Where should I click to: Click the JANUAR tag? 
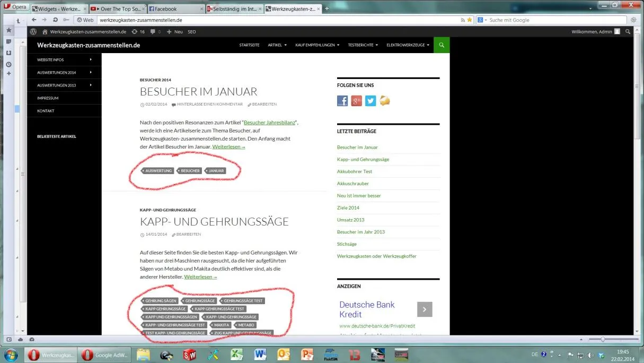(215, 171)
